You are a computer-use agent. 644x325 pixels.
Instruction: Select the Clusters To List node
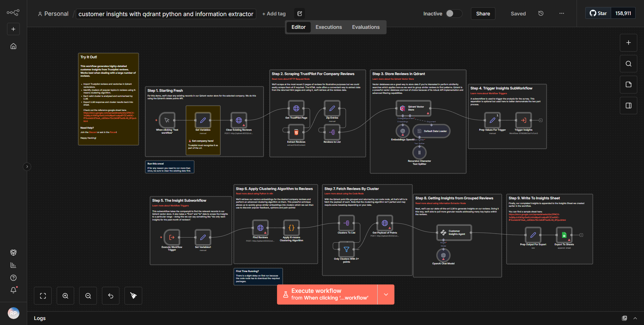point(346,223)
